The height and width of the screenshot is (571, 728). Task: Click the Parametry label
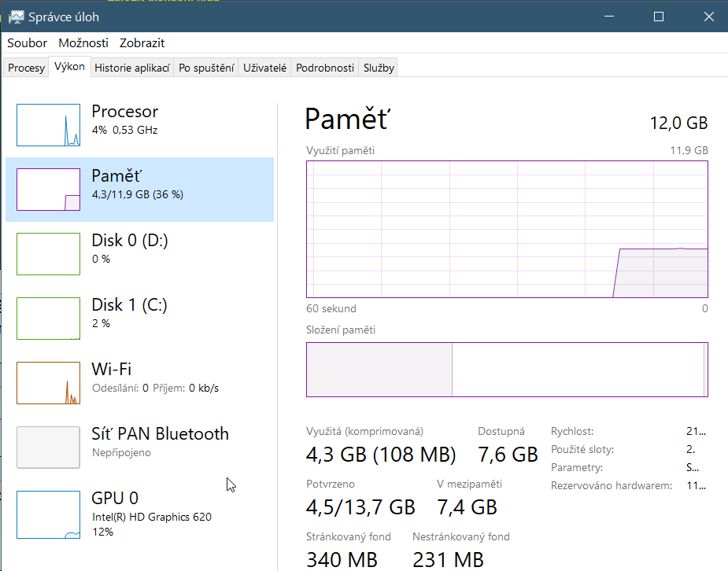577,467
